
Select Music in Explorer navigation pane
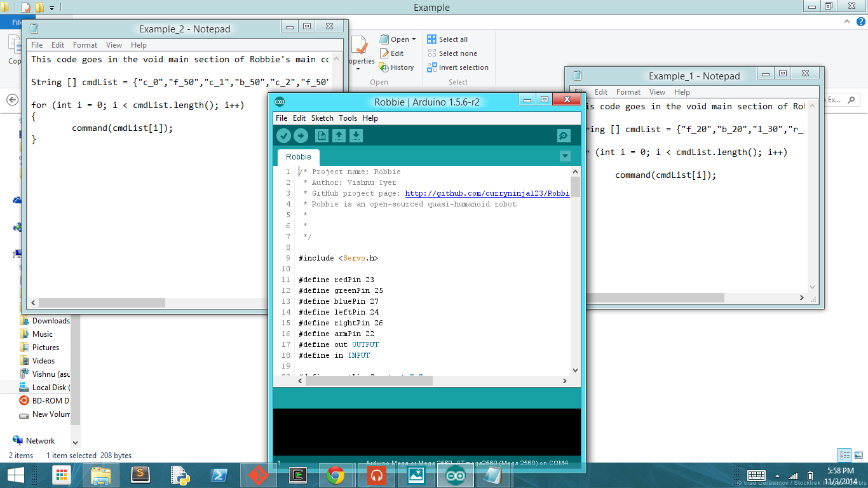[36, 334]
